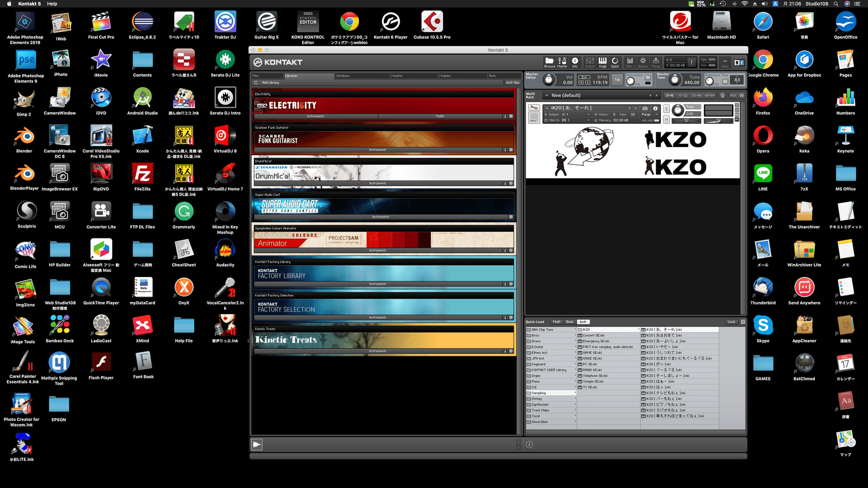This screenshot has width=868, height=488.
Task: Launch Traktor DJ from the desktop
Action: (x=225, y=23)
